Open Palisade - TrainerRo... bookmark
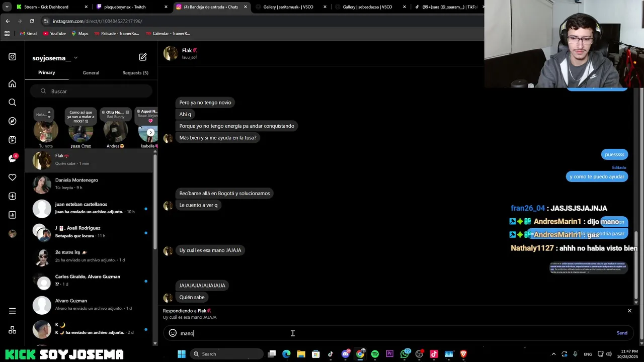Image resolution: width=644 pixels, height=362 pixels. (x=116, y=33)
